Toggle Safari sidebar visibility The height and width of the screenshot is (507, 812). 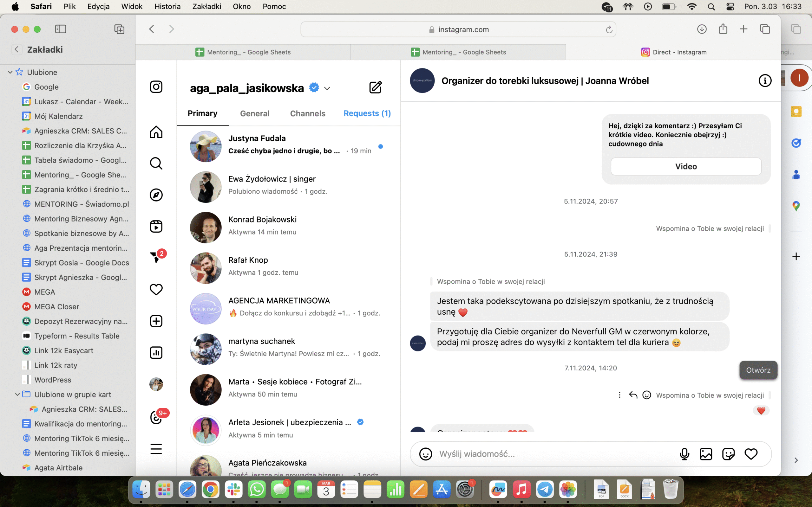pyautogui.click(x=61, y=29)
